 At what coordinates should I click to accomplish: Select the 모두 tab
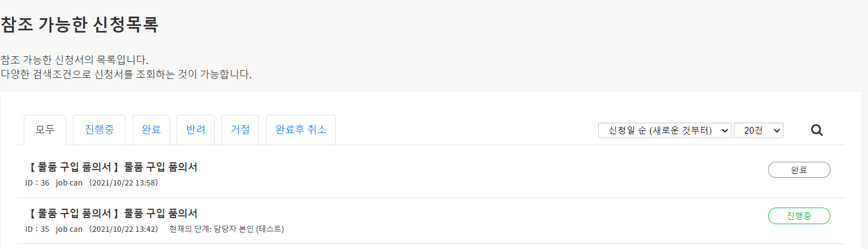pyautogui.click(x=45, y=130)
